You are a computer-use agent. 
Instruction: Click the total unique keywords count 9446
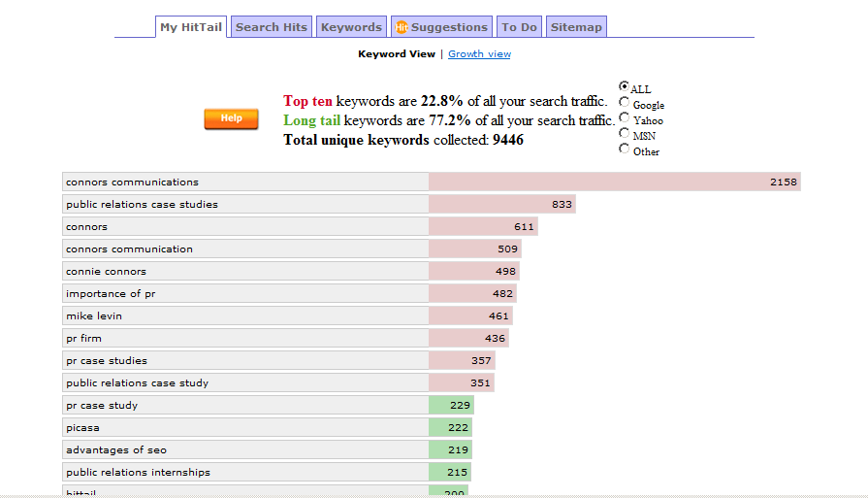click(507, 140)
